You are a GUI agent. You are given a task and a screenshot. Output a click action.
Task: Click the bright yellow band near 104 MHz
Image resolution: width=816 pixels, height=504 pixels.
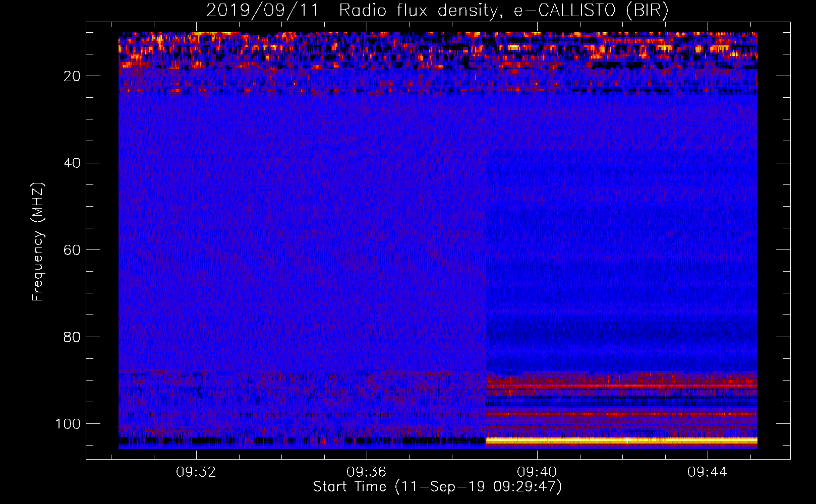point(621,440)
